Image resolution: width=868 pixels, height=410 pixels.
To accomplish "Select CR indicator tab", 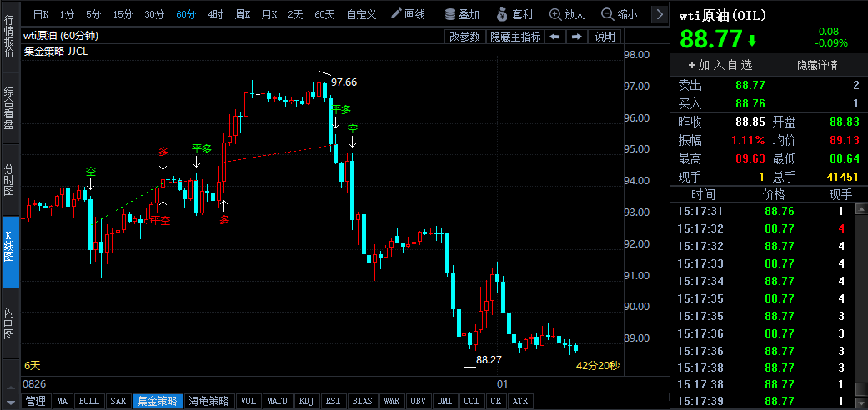I will pyautogui.click(x=496, y=401).
